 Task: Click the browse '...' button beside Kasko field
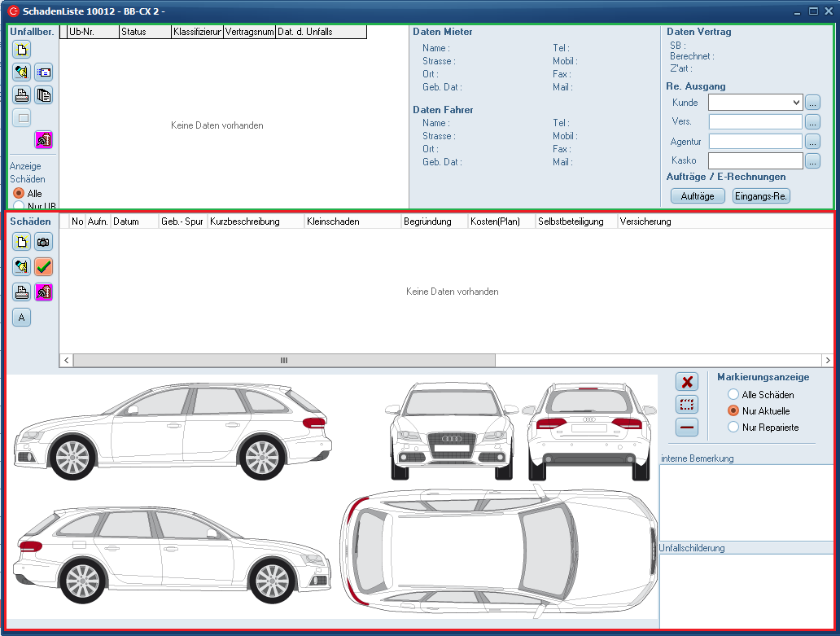pyautogui.click(x=812, y=161)
